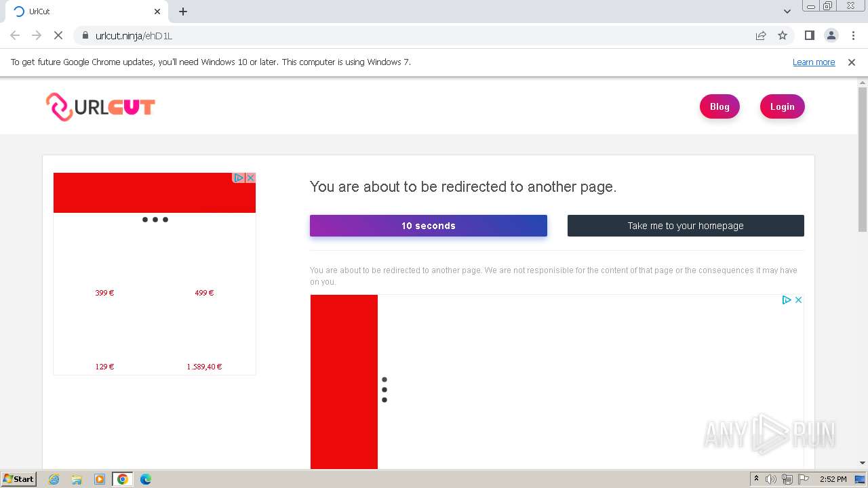Open File Explorer from taskbar
The image size is (868, 488).
tap(77, 479)
